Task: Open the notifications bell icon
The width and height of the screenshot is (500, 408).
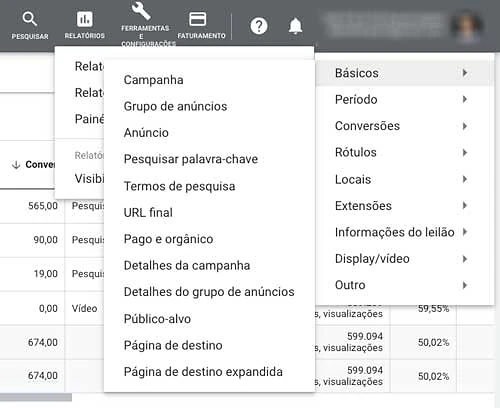Action: (x=295, y=26)
